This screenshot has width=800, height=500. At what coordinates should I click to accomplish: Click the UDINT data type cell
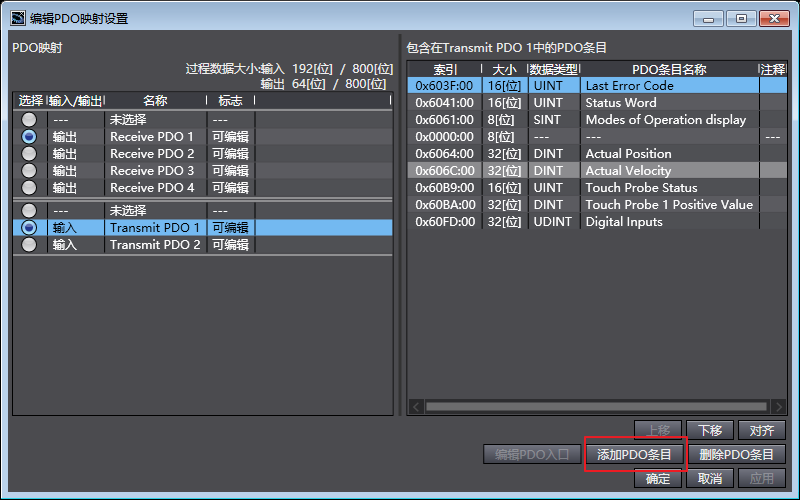554,221
